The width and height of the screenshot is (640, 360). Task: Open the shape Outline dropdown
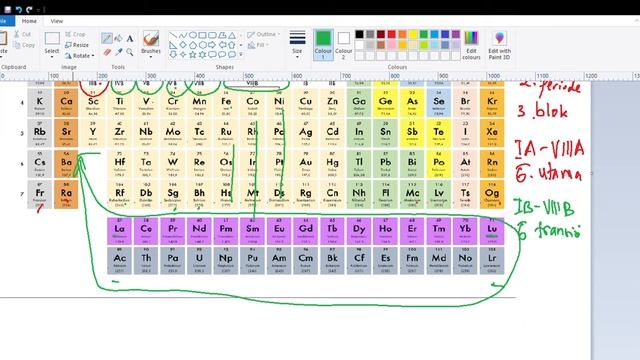(264, 35)
